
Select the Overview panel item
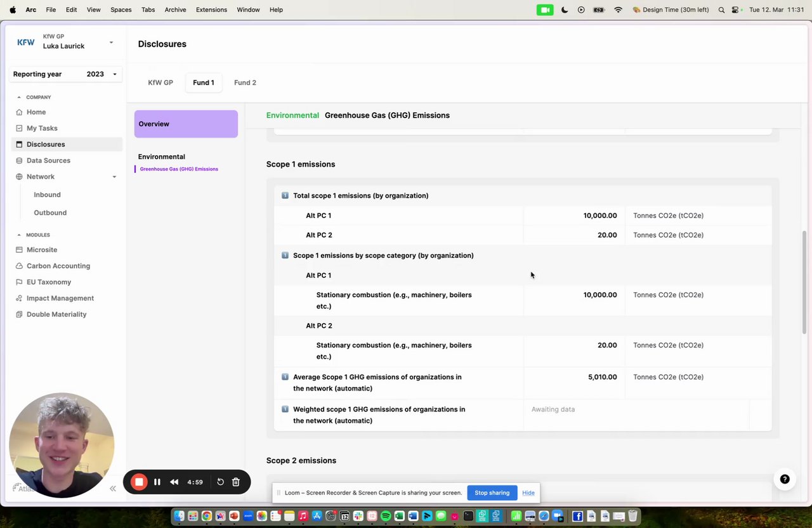(x=186, y=124)
